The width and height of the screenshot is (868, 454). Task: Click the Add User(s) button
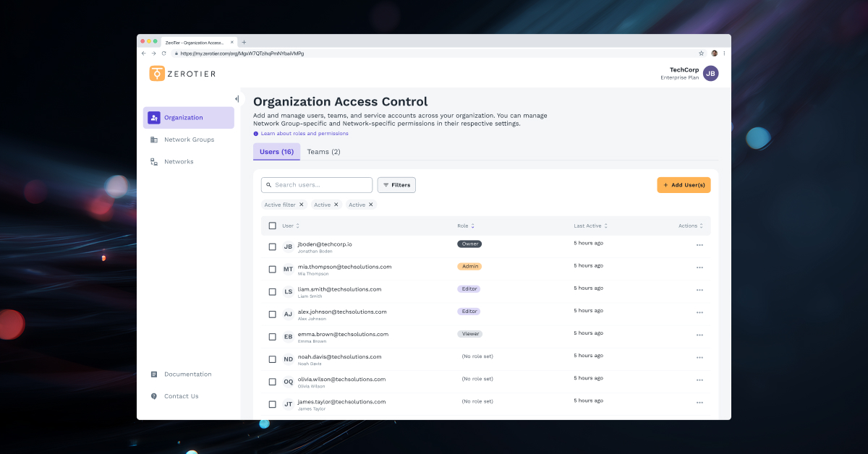[683, 184]
